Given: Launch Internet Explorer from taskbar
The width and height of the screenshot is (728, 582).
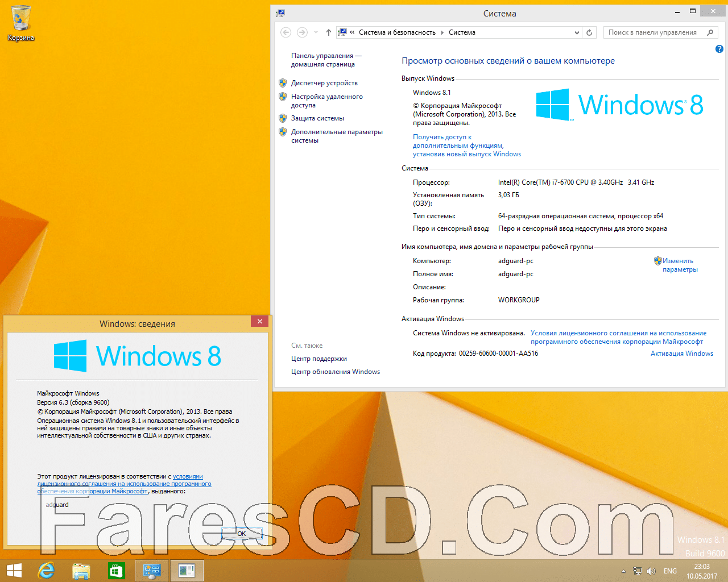Looking at the screenshot, I should pos(46,571).
